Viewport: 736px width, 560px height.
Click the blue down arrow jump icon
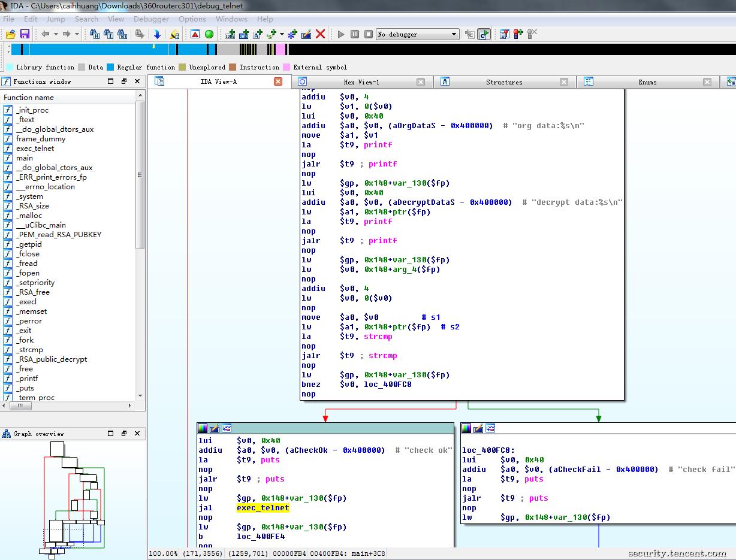[x=157, y=34]
